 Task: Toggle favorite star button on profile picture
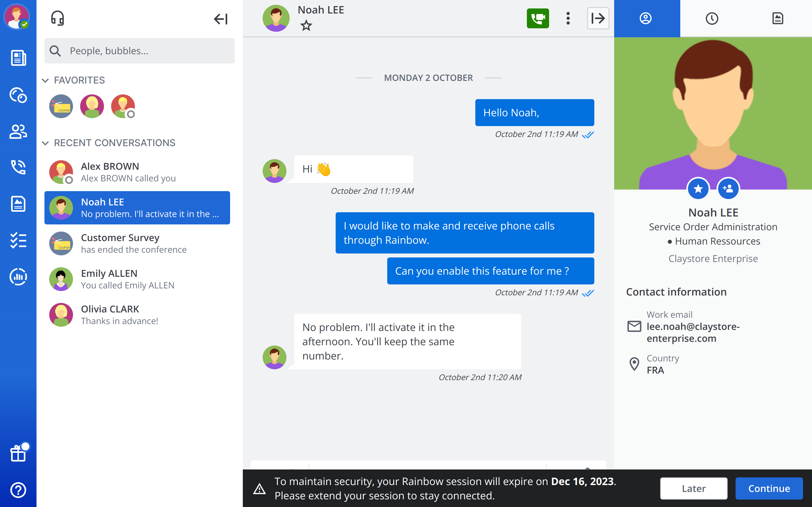[698, 189]
